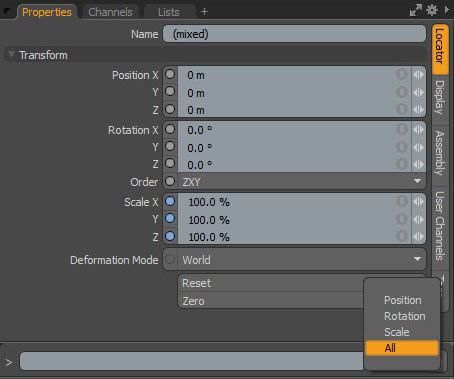The image size is (454, 379).
Task: Open the rotation Order ZXY dropdown
Action: tap(302, 182)
